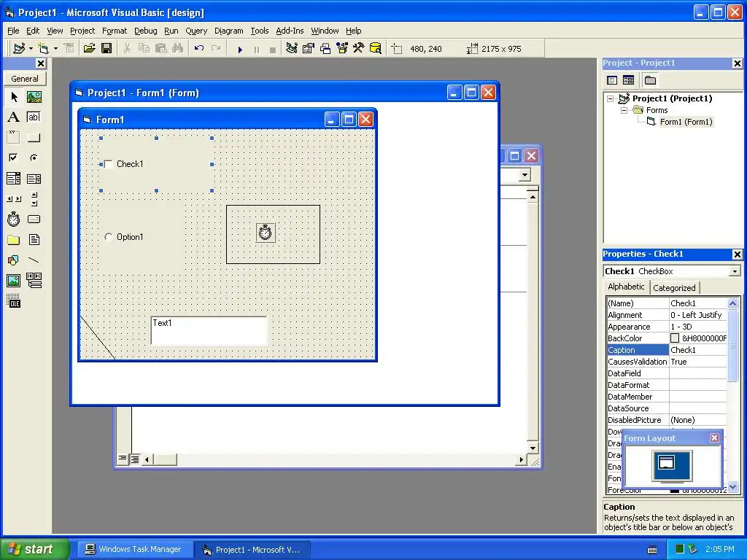The image size is (747, 560).
Task: Select the vertical scrollbar tool in toolbox
Action: 34,199
